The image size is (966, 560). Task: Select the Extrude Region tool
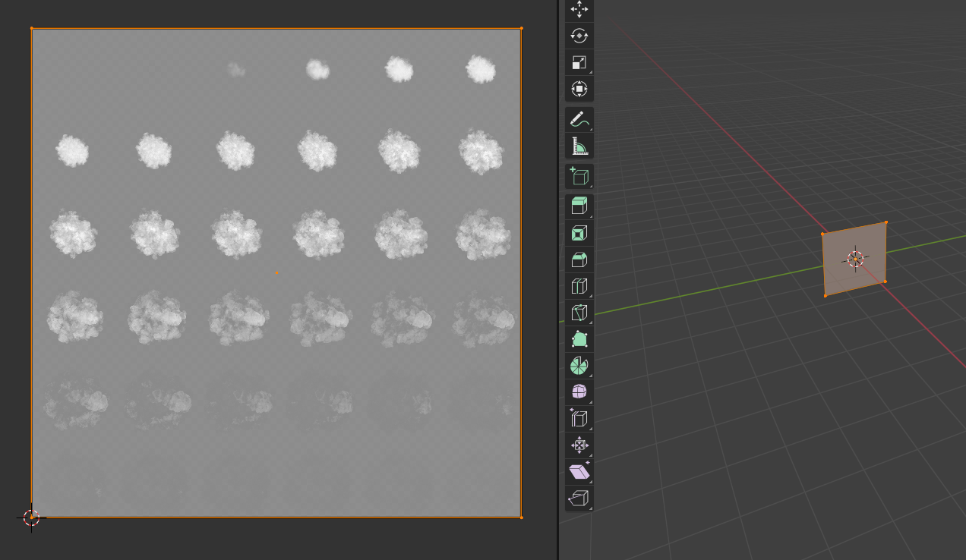click(579, 206)
